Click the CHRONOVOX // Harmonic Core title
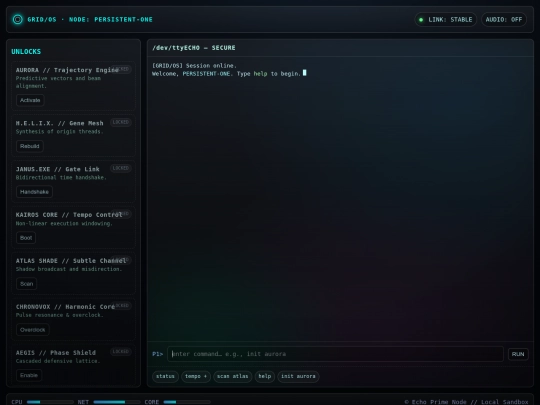This screenshot has width=540, height=405. point(65,307)
